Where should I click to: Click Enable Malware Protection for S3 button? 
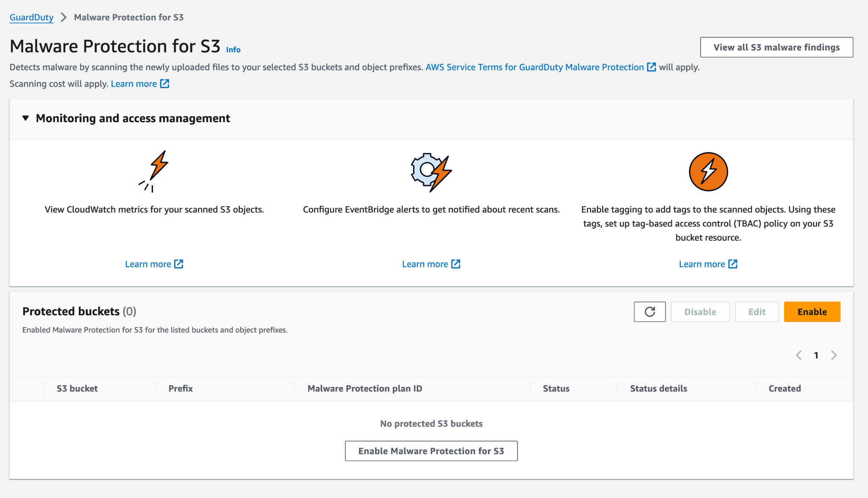pyautogui.click(x=431, y=451)
